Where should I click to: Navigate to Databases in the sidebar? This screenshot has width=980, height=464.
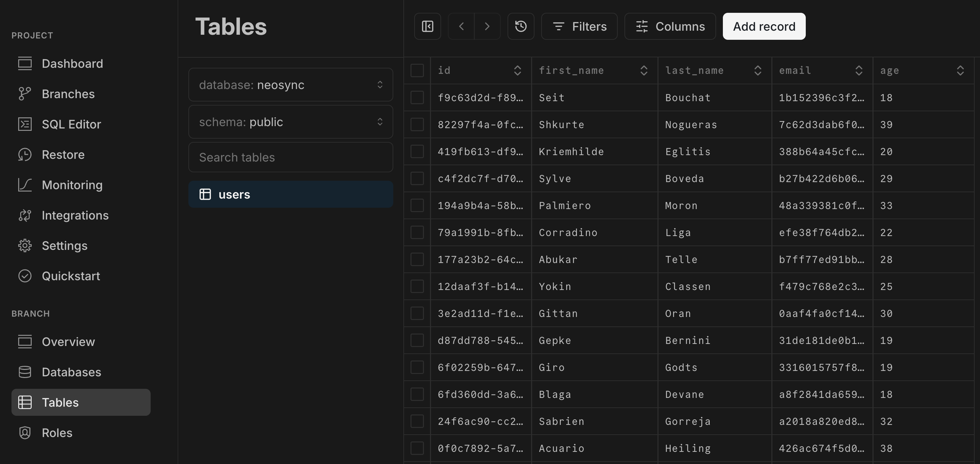pos(71,372)
